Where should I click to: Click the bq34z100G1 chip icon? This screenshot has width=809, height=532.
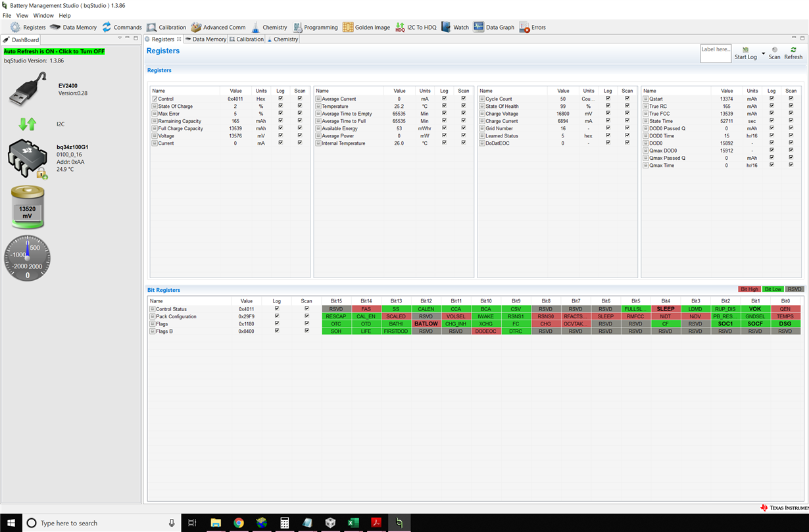tap(28, 159)
